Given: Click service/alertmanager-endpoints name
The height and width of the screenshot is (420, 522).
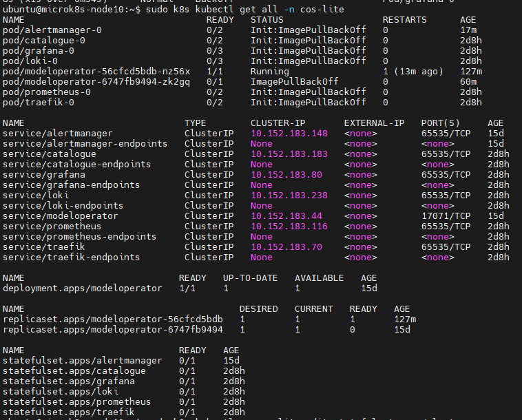Looking at the screenshot, I should [85, 144].
